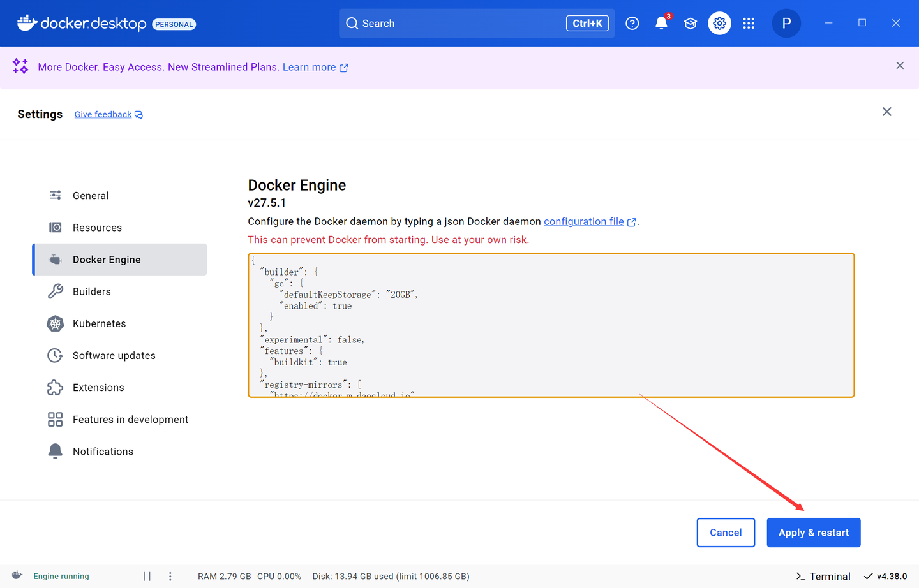The image size is (919, 588).
Task: Go to Kubernetes settings
Action: coord(99,323)
